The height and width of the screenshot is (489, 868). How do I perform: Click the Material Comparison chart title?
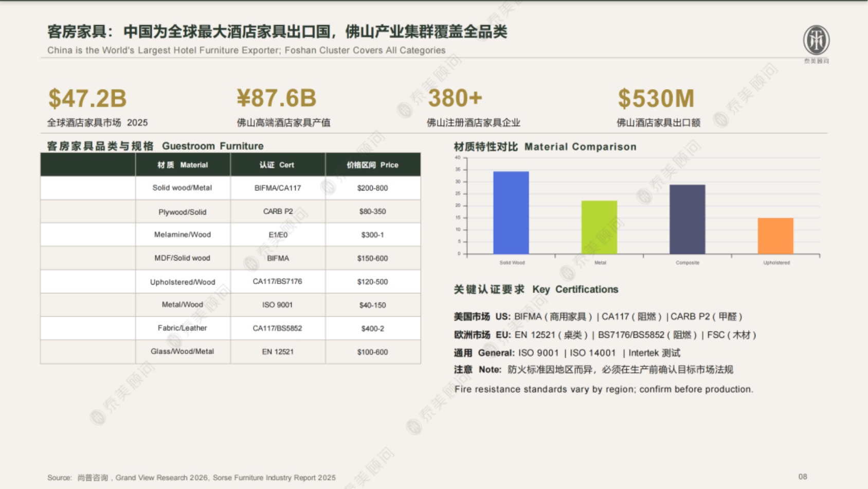pyautogui.click(x=545, y=147)
